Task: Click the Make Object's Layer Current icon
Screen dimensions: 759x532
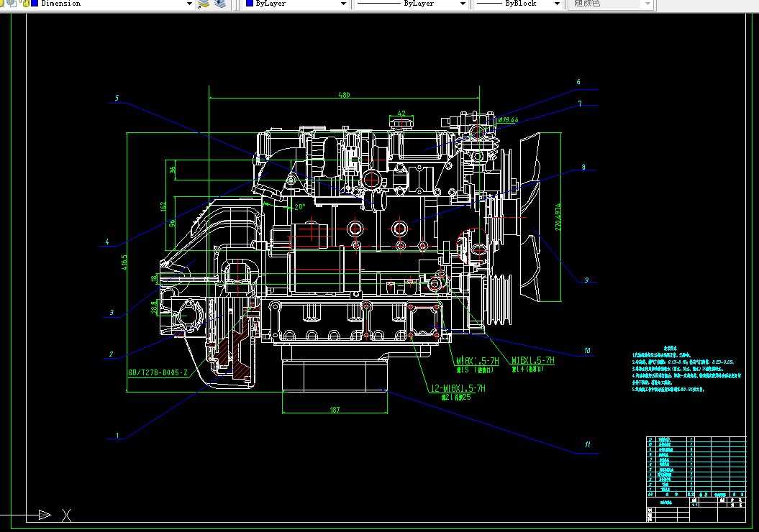Action: point(204,4)
